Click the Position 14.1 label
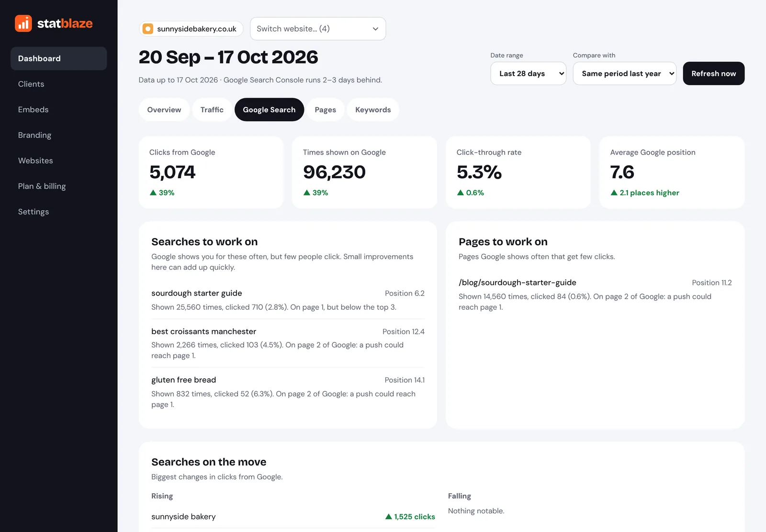 pyautogui.click(x=405, y=380)
